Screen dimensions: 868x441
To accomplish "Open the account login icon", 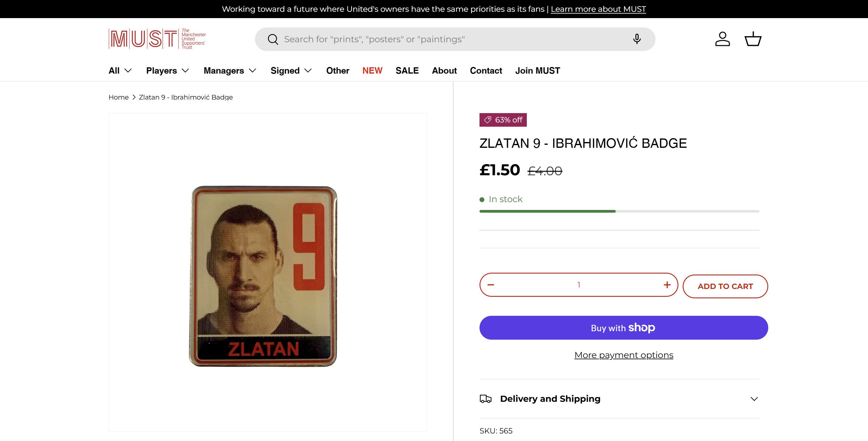I will pos(722,39).
